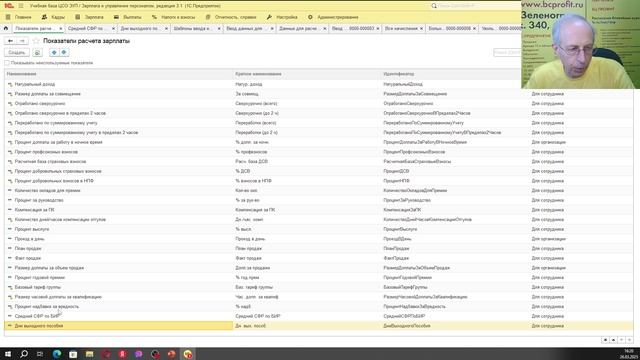640x360 pixels.
Task: Sort by the Идентификатор column header
Action: coord(455,74)
